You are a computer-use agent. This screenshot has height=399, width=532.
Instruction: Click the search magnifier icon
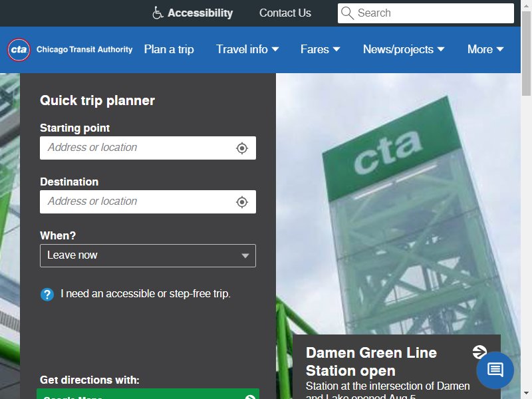pyautogui.click(x=347, y=13)
